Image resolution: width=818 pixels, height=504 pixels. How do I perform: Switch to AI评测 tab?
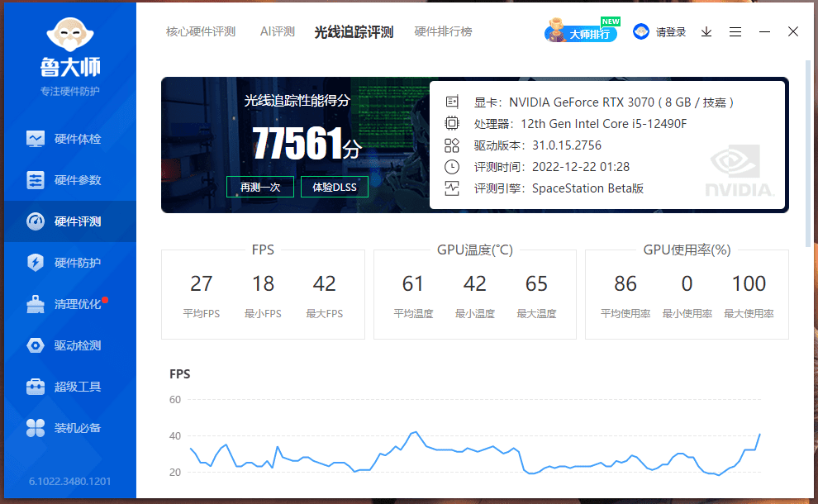tap(278, 32)
